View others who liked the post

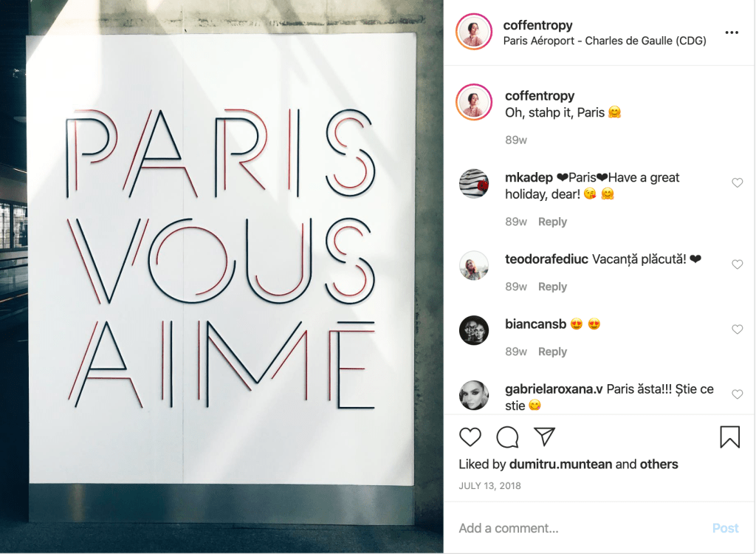(659, 464)
